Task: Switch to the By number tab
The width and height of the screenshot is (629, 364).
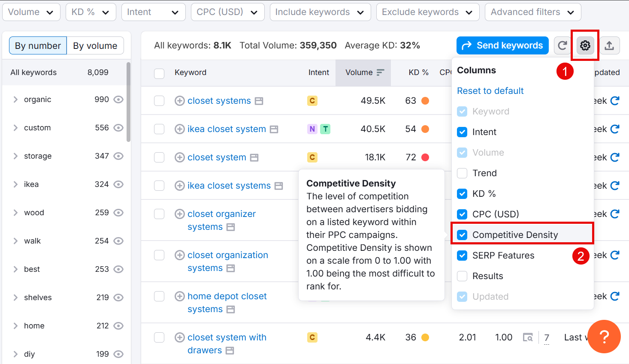Action: coord(38,45)
